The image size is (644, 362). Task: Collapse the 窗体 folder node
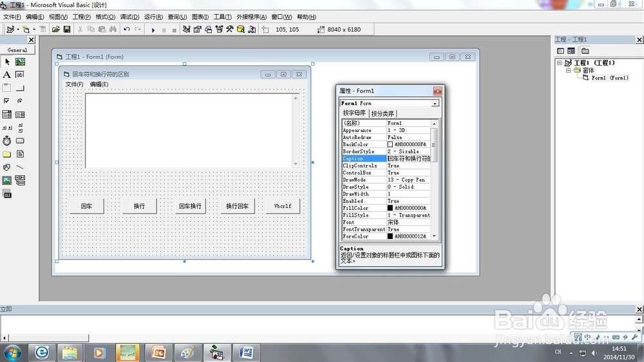click(x=569, y=70)
